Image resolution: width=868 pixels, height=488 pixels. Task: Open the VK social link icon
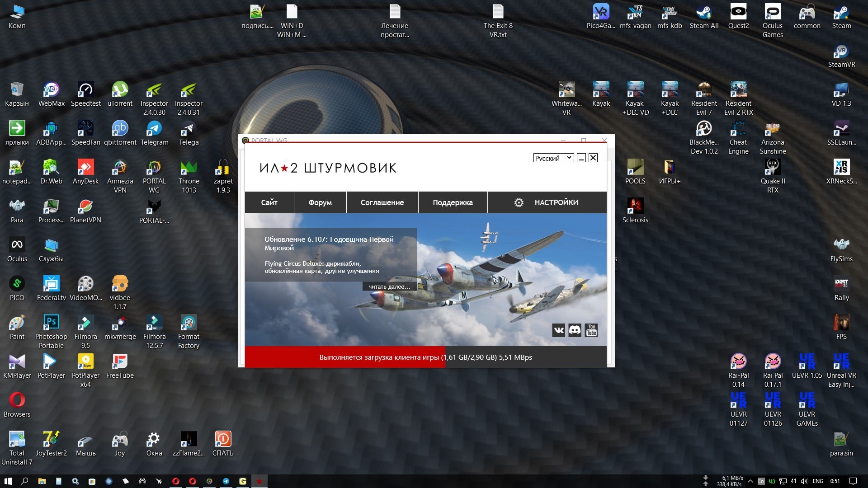point(559,330)
